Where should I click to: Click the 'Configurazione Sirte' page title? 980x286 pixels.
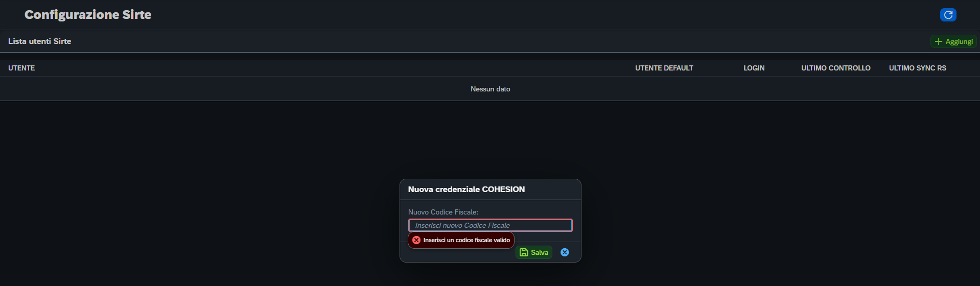(88, 15)
